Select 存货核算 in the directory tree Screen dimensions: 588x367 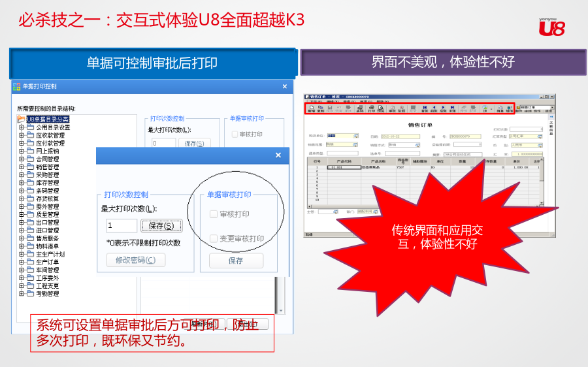pyautogui.click(x=47, y=199)
